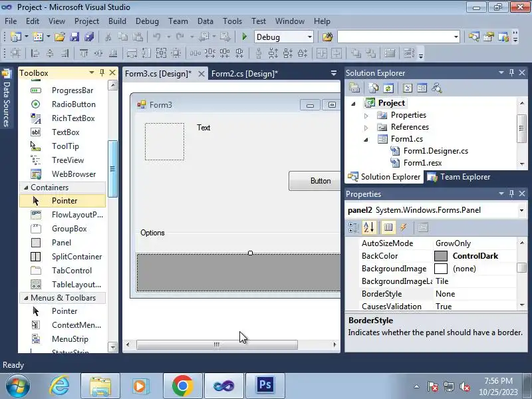The width and height of the screenshot is (532, 399).
Task: Select the Form1.Designer.cs file
Action: 436,151
